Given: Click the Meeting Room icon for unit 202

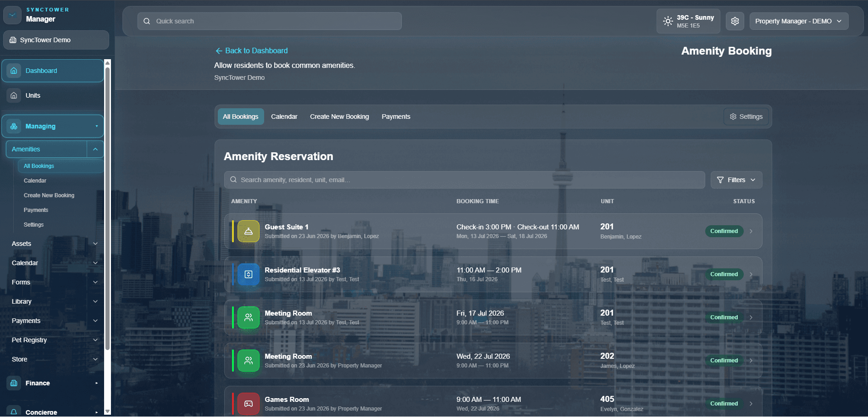Looking at the screenshot, I should click(249, 361).
